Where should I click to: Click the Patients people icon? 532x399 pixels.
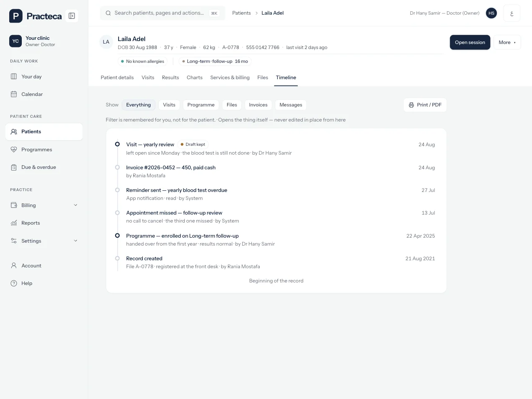point(14,132)
